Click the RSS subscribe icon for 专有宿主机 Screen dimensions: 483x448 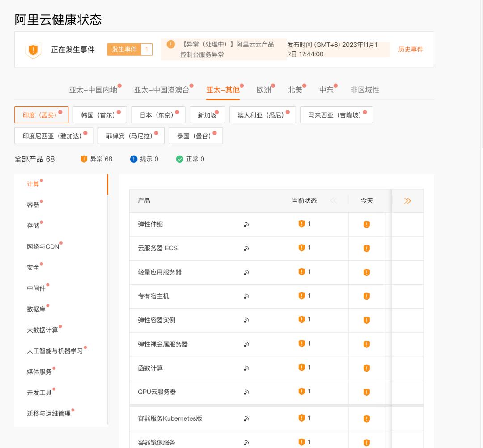[246, 296]
